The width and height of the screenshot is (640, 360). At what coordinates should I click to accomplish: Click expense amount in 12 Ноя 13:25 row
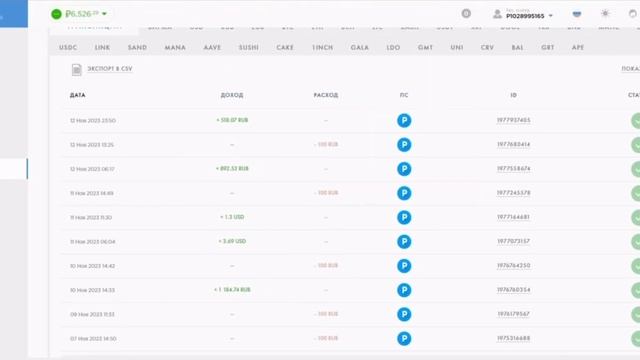[x=326, y=144]
